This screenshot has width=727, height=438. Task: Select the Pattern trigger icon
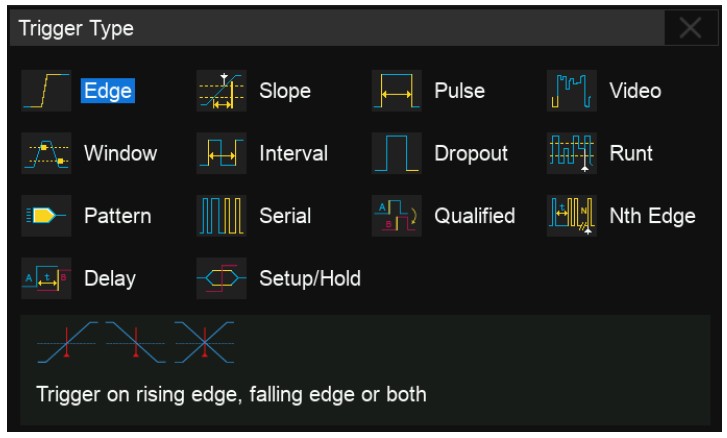coord(46,215)
